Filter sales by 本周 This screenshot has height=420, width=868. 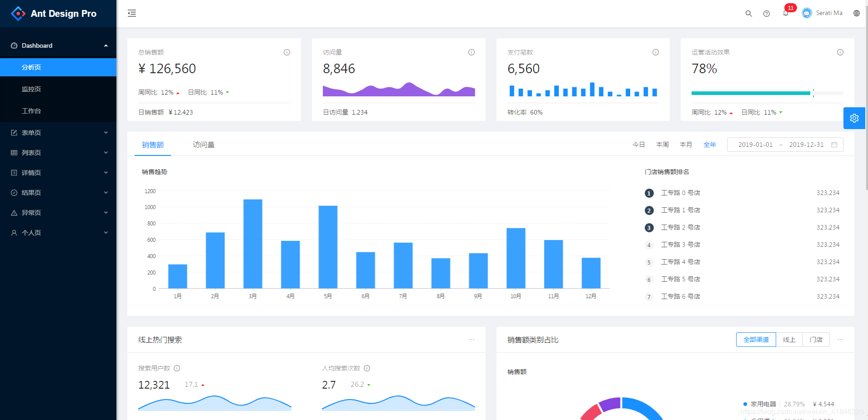pos(662,145)
